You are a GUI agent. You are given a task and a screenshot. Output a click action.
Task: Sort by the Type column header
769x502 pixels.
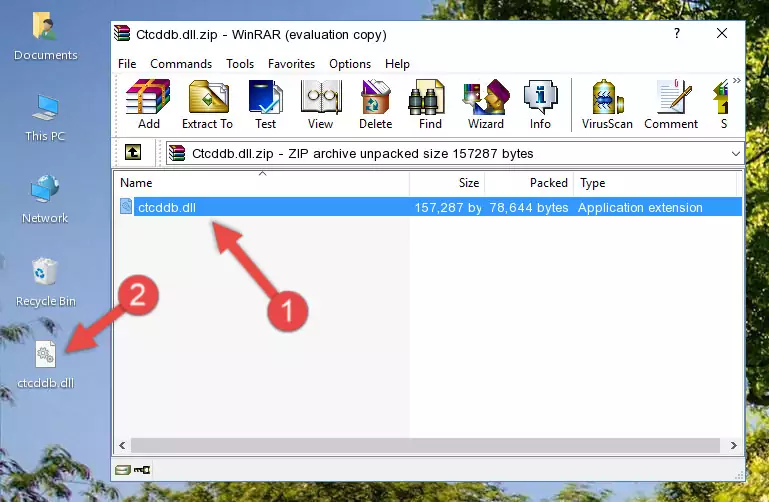click(x=655, y=183)
